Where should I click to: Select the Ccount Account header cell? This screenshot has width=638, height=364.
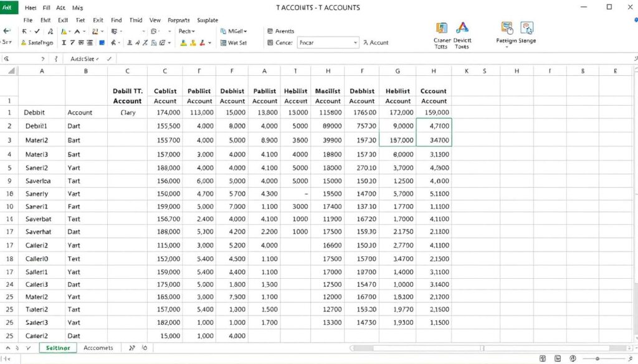(x=434, y=96)
